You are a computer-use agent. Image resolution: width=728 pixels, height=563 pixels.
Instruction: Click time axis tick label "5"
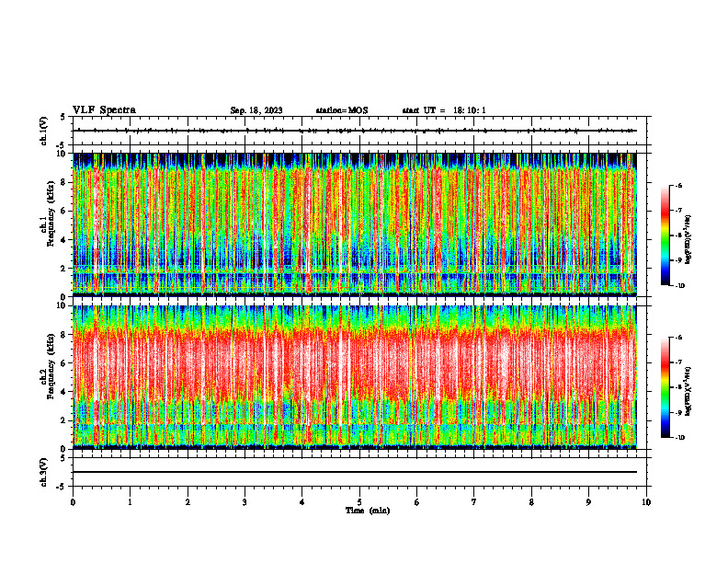(x=359, y=502)
